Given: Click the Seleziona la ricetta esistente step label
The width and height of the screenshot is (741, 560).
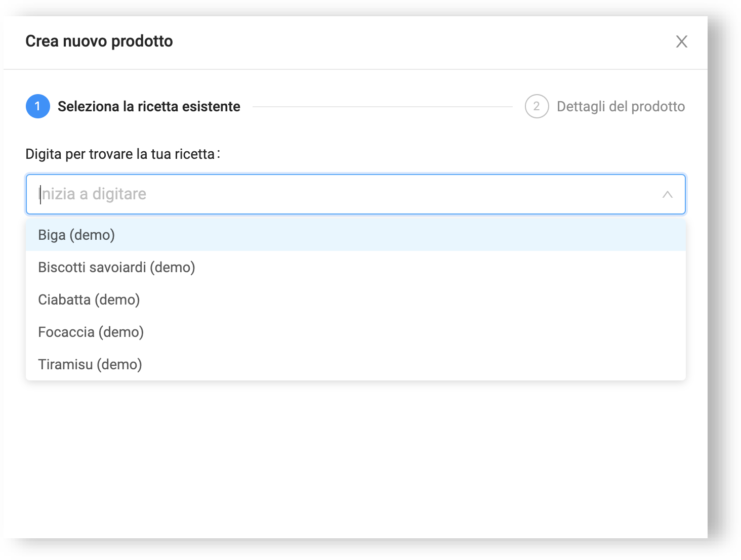Looking at the screenshot, I should 149,106.
